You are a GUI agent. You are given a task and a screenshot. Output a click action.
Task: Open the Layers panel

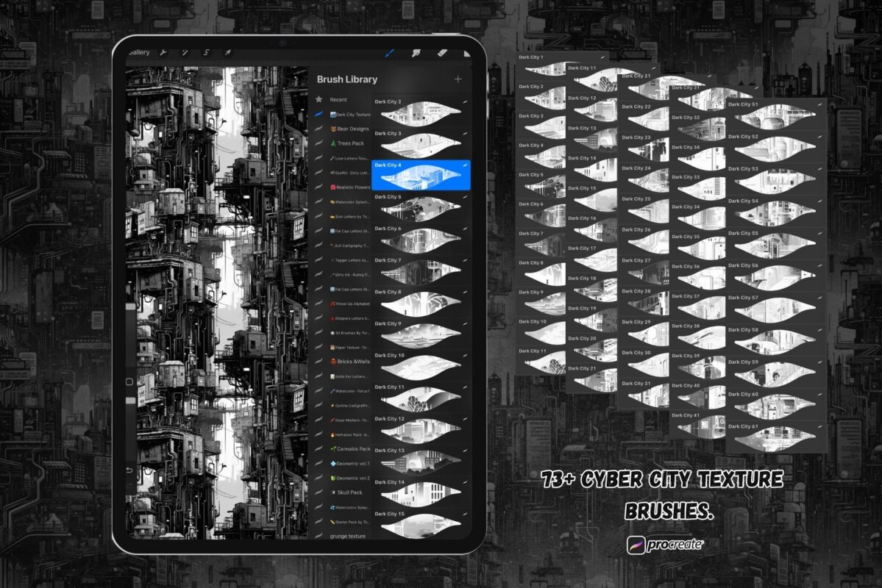point(467,53)
